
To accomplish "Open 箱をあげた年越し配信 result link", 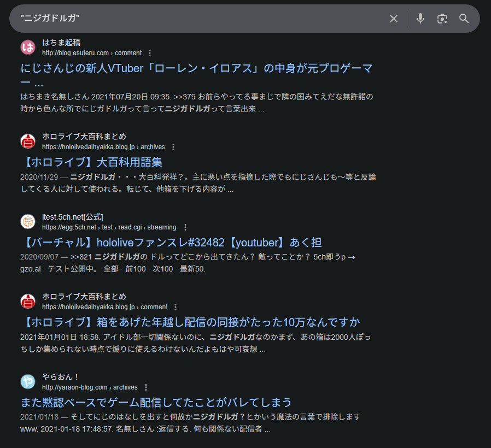I will point(190,322).
